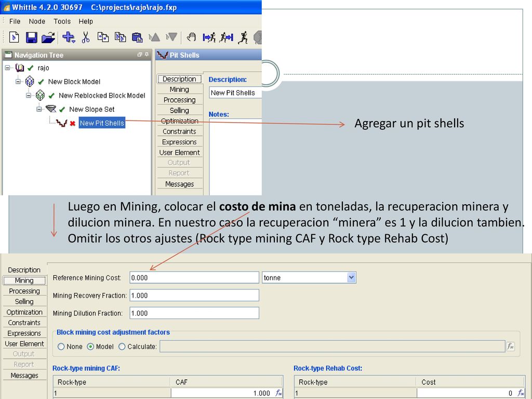
Task: Click the Reference Mining Cost input field
Action: click(194, 277)
